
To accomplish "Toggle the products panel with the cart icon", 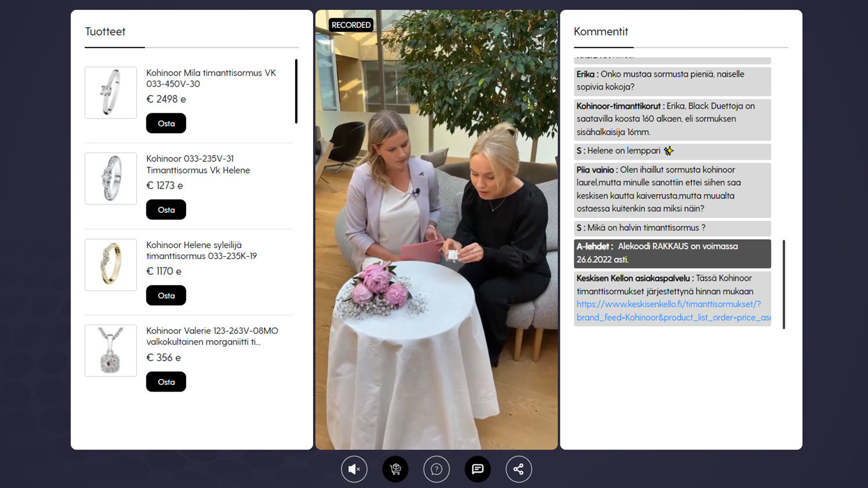I will [x=395, y=469].
